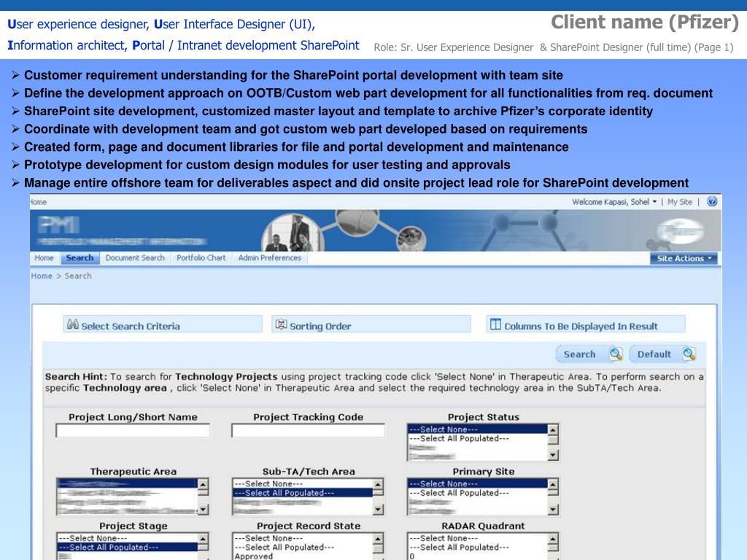
Task: Click the columns icon in Columns To Be Displayed
Action: tap(495, 324)
